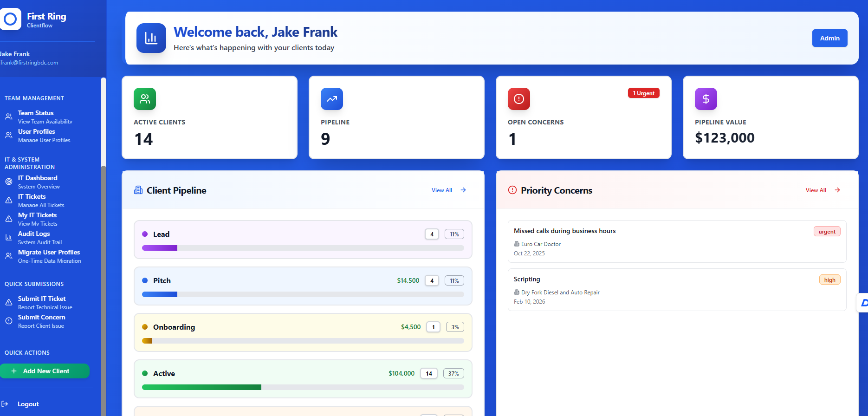
Task: Click the building icon beside Euro Car Doctor
Action: 517,244
